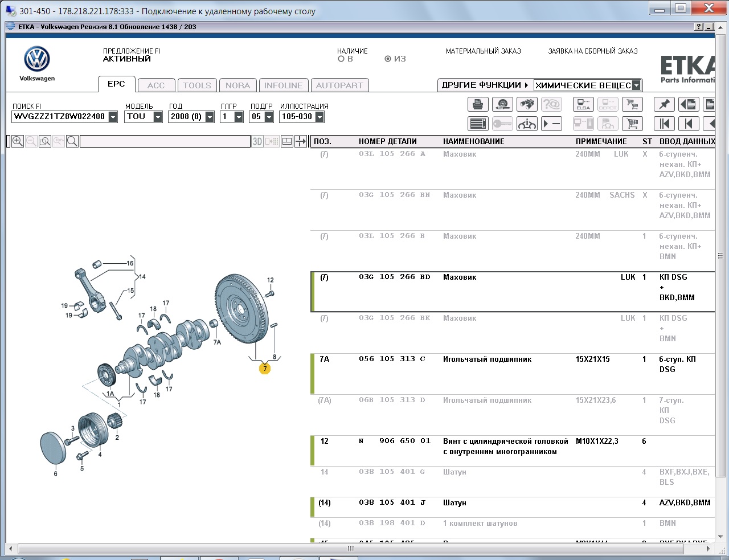The image size is (729, 560).
Task: Click the plain magnifier search icon
Action: click(72, 141)
